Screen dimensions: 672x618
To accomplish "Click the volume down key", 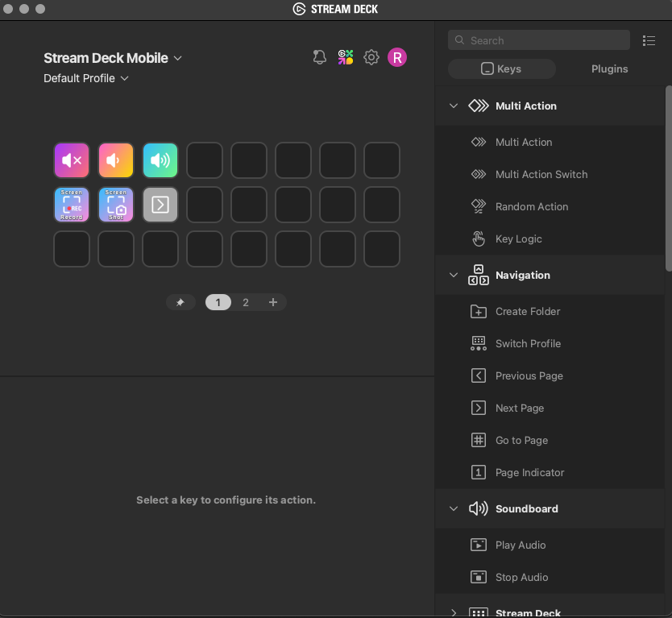I will 116,160.
